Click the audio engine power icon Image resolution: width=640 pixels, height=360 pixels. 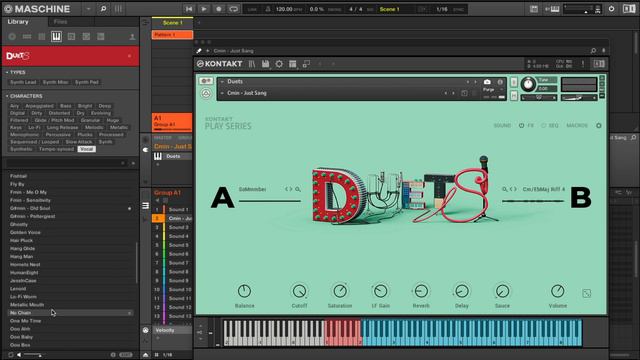click(x=611, y=9)
